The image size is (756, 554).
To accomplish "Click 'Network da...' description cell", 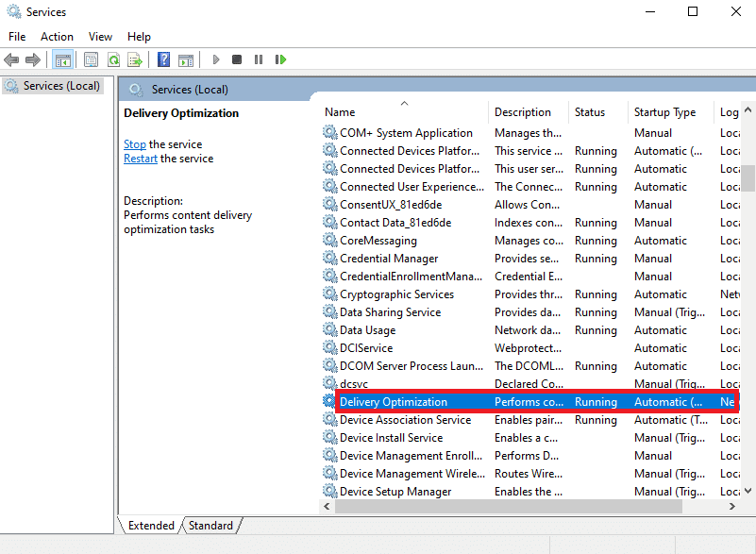I will [x=528, y=329].
